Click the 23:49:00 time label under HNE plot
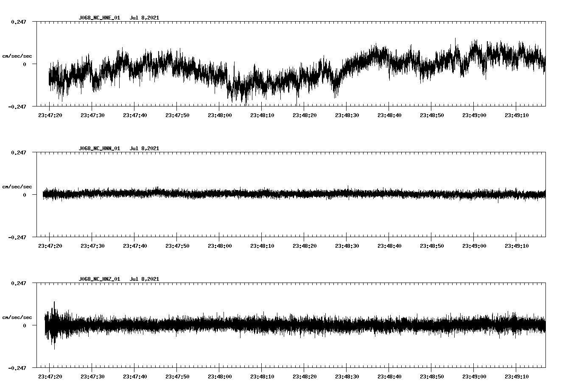 tap(474, 115)
